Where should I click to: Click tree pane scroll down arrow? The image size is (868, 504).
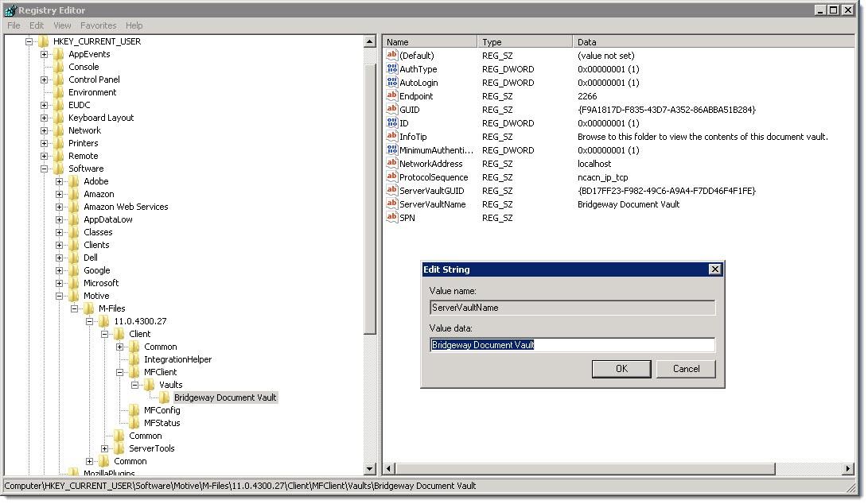click(x=370, y=468)
